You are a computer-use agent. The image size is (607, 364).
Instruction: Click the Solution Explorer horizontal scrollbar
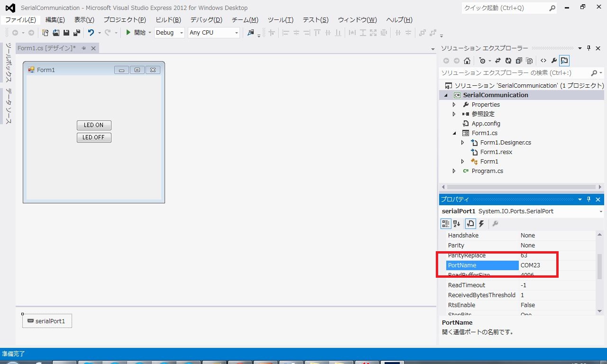(521, 187)
